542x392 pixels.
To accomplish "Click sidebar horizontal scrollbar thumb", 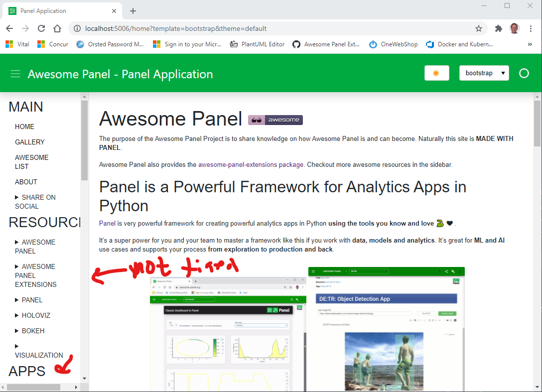I will [33, 387].
